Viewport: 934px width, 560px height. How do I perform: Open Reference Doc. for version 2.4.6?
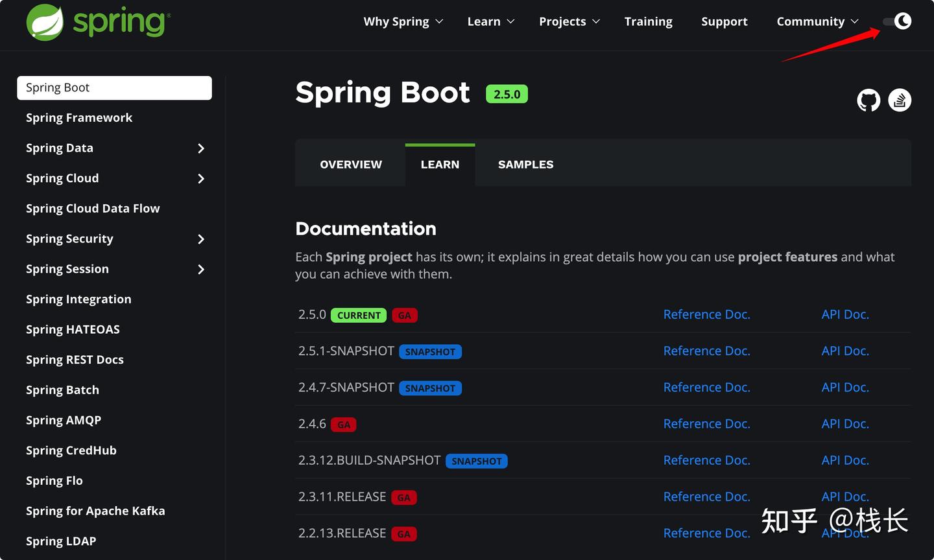click(x=707, y=424)
